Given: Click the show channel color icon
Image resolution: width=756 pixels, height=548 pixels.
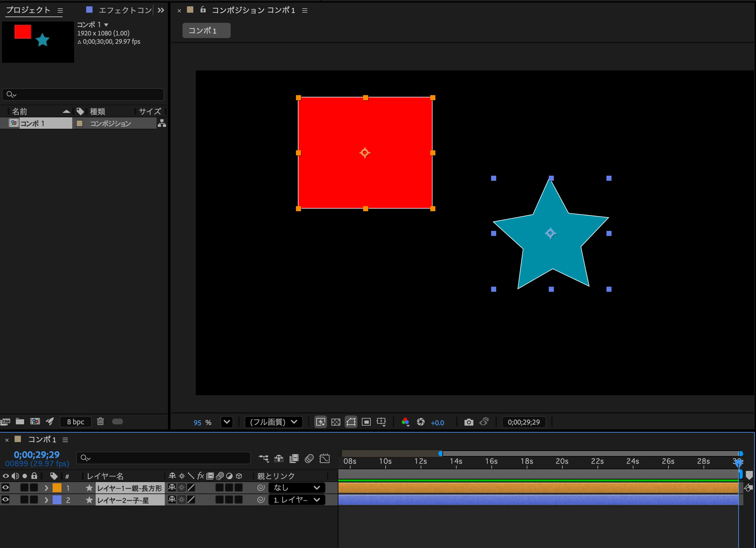Looking at the screenshot, I should (405, 422).
